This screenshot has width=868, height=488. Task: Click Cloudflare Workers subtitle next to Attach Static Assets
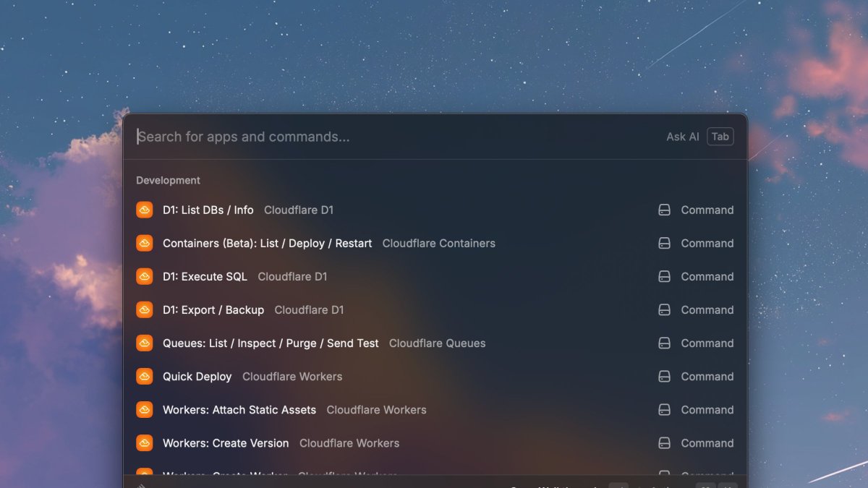(x=376, y=409)
